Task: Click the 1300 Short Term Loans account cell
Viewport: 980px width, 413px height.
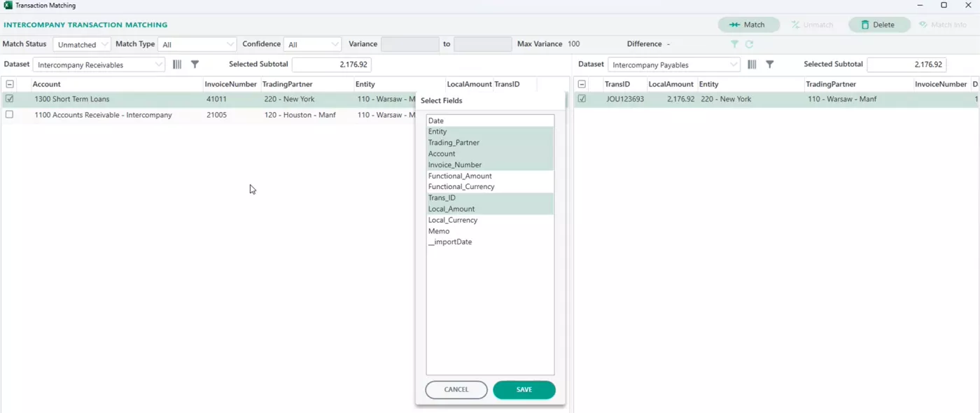Action: (72, 99)
